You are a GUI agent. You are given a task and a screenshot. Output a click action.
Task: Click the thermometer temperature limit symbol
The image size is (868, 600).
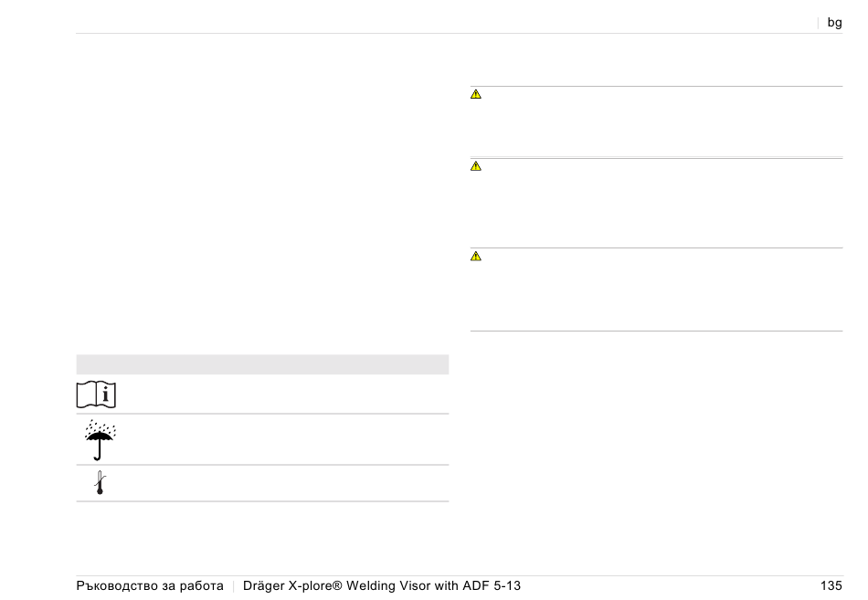pyautogui.click(x=100, y=483)
